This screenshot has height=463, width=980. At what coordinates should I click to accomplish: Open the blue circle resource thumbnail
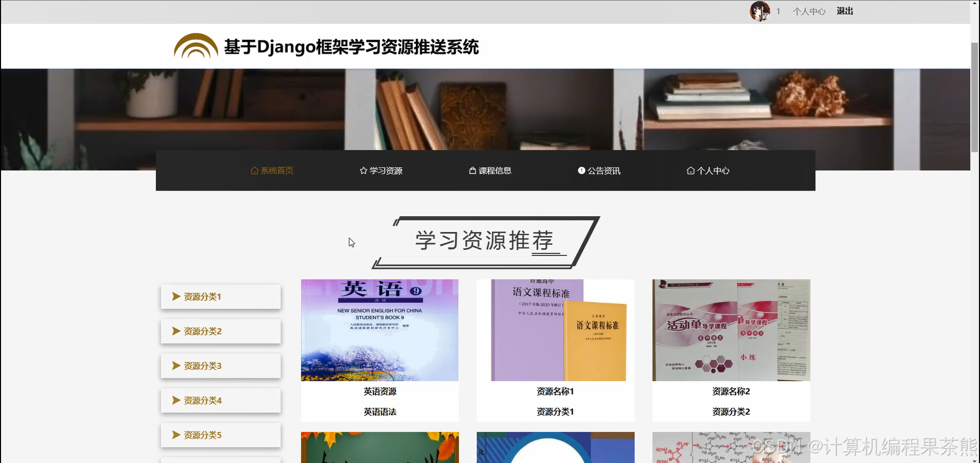click(555, 448)
